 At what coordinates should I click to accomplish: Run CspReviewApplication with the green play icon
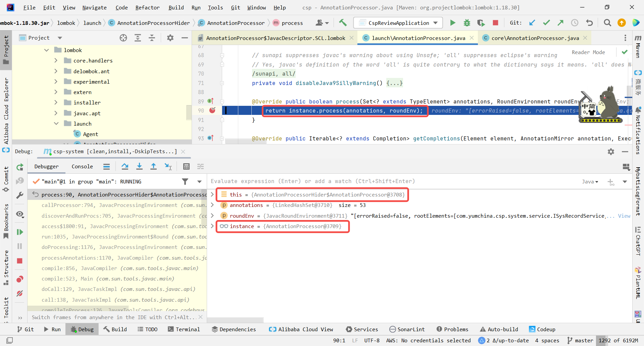[453, 23]
